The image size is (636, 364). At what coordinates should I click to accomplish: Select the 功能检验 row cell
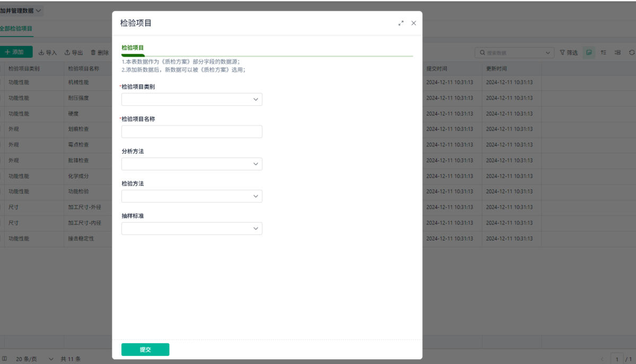coord(78,192)
